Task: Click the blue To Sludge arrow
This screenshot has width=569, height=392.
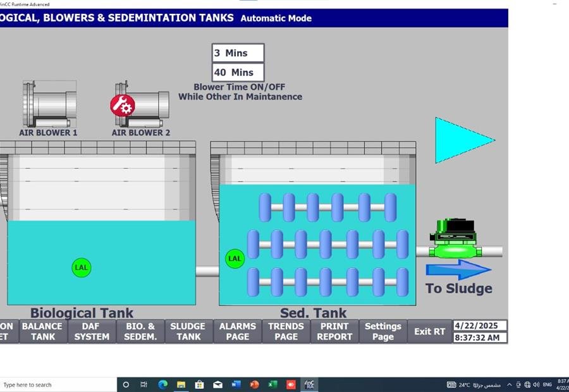Action: (x=459, y=269)
